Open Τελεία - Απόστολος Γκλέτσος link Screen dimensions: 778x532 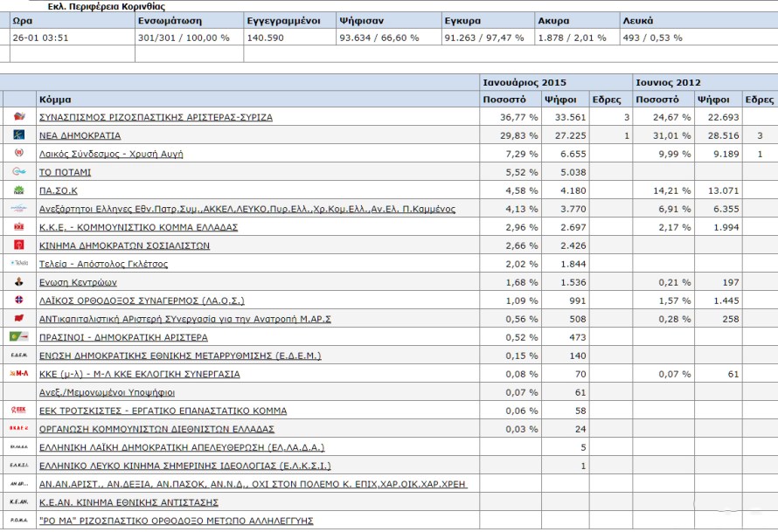pyautogui.click(x=104, y=264)
